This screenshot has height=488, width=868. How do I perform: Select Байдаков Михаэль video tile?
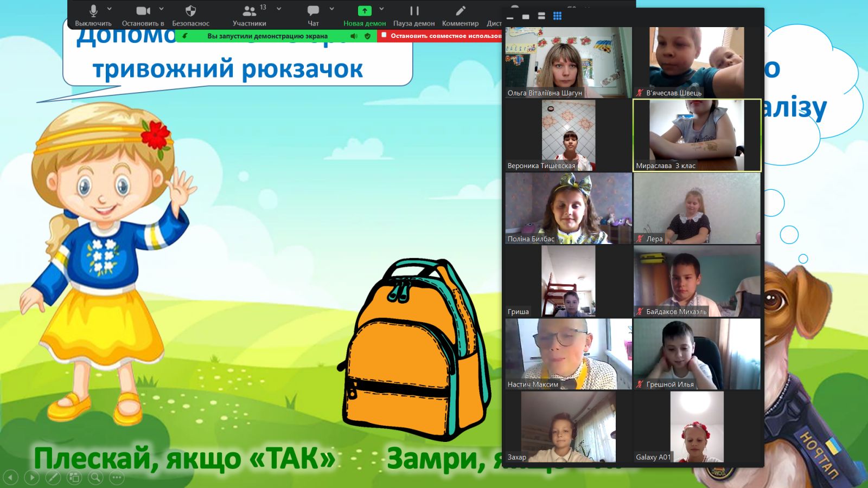coord(697,281)
